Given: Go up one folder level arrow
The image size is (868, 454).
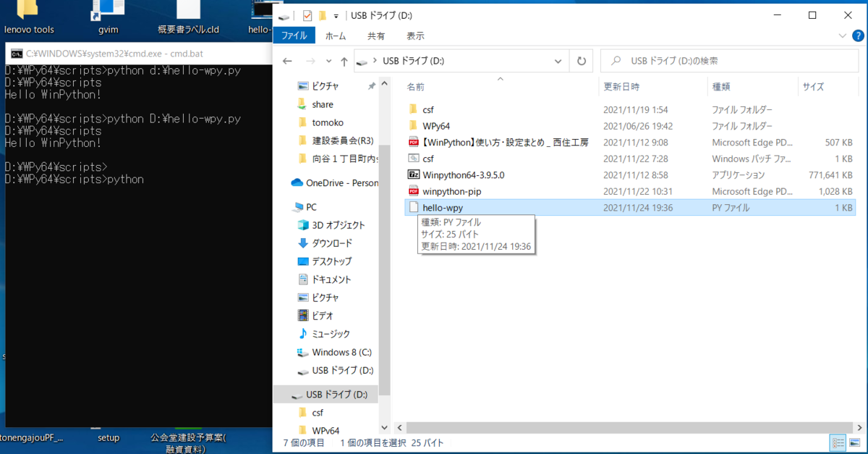Looking at the screenshot, I should [x=344, y=62].
